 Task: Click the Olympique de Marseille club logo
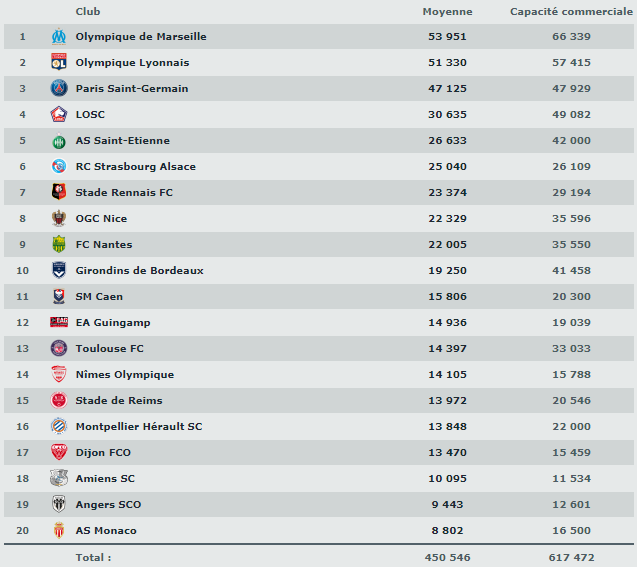point(58,36)
